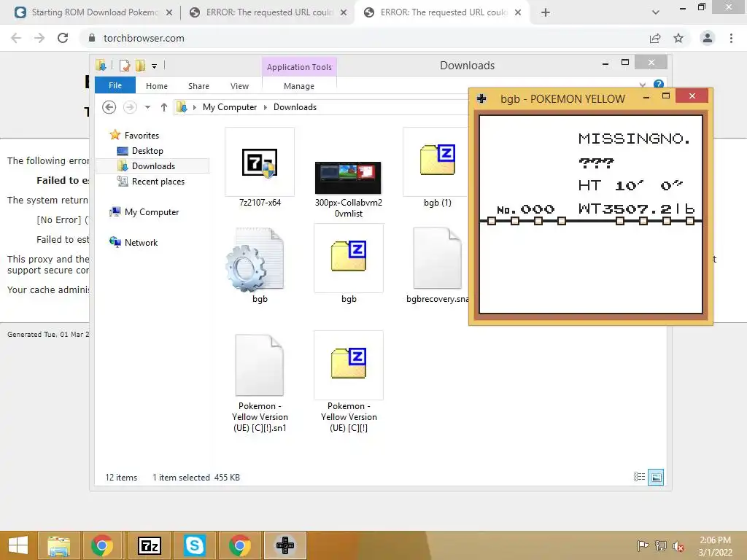
Task: Open the Windows Start button
Action: pos(18,545)
